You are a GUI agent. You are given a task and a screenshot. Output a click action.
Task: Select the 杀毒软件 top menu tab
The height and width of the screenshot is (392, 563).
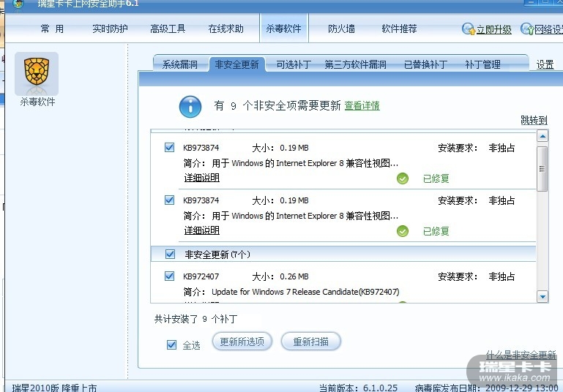[283, 29]
